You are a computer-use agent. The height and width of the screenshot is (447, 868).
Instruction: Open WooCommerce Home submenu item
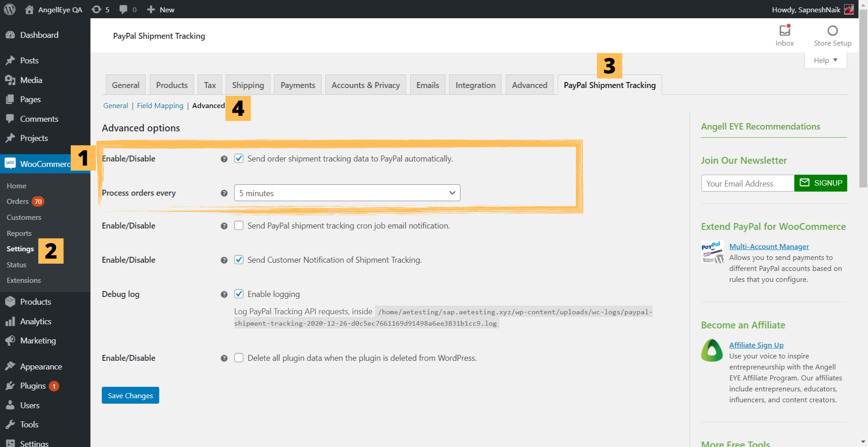tap(16, 186)
